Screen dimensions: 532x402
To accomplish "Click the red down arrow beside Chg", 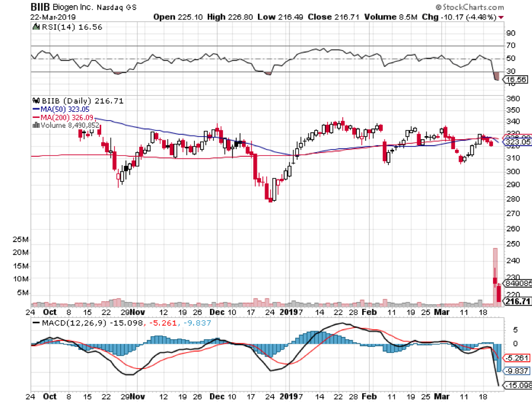I will tap(501, 17).
